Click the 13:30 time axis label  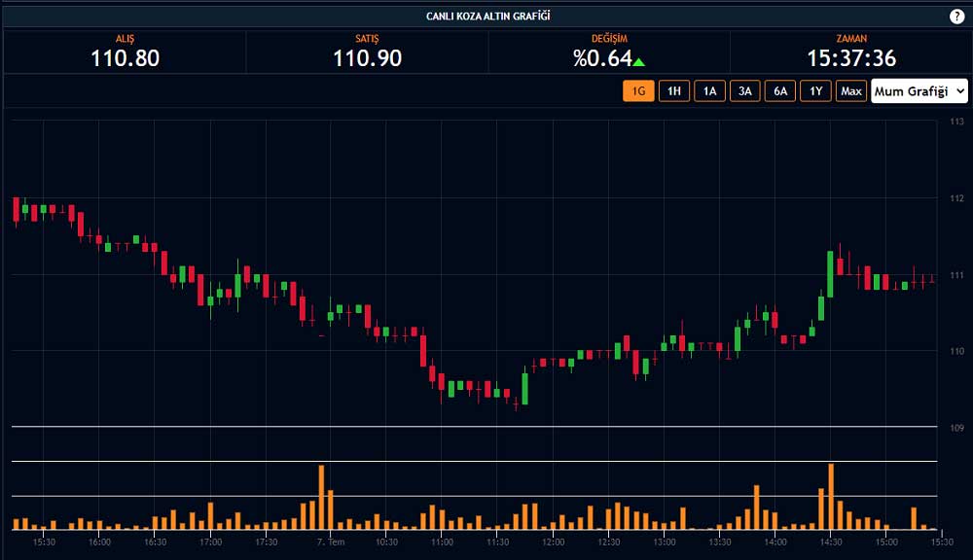[720, 542]
